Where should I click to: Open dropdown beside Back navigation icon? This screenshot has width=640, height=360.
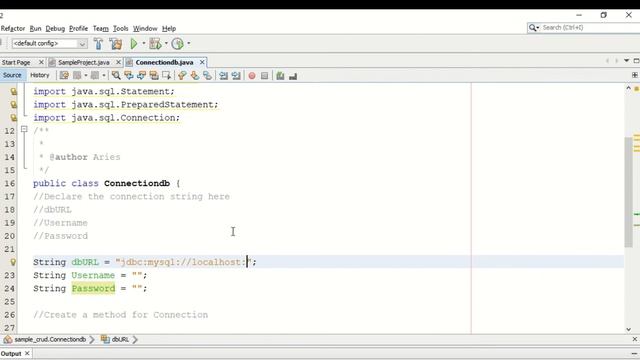pyautogui.click(x=86, y=76)
